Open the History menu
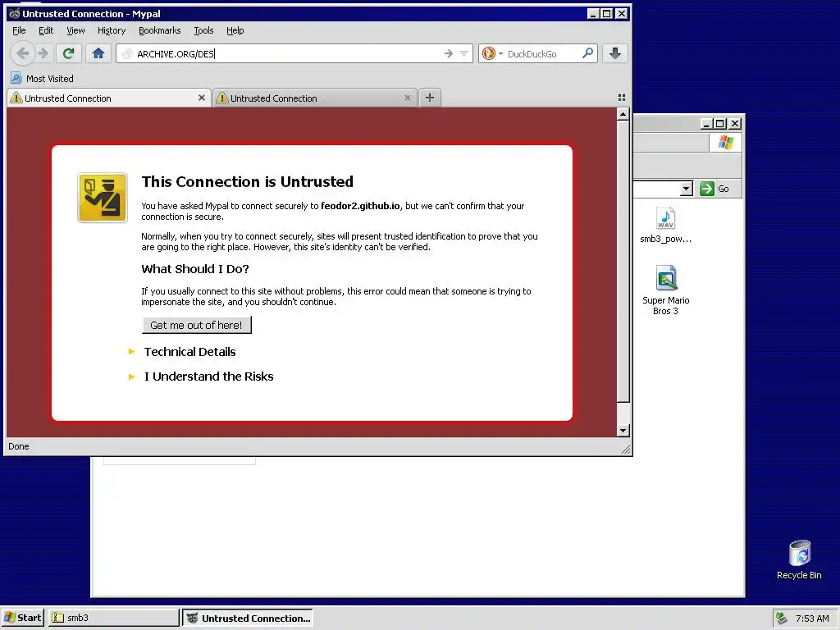 coord(112,30)
